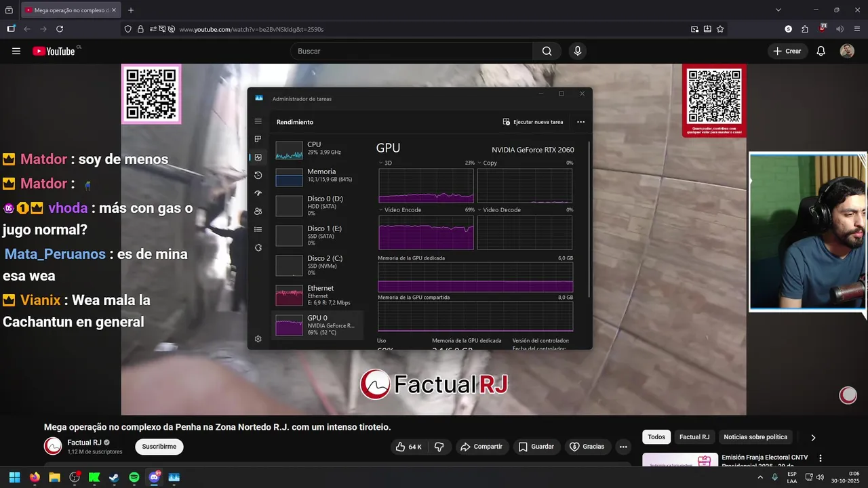Show hidden system tray icons chevron

(x=760, y=477)
